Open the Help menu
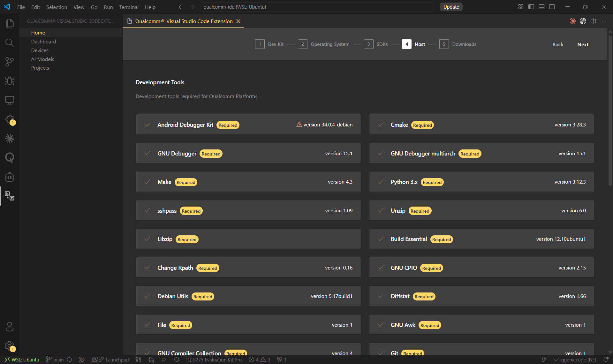Viewport: 613px width, 364px height. [x=150, y=7]
